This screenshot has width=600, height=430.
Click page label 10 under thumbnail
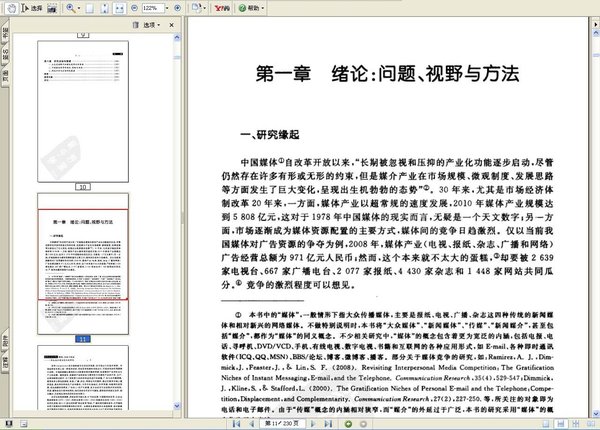[83, 187]
